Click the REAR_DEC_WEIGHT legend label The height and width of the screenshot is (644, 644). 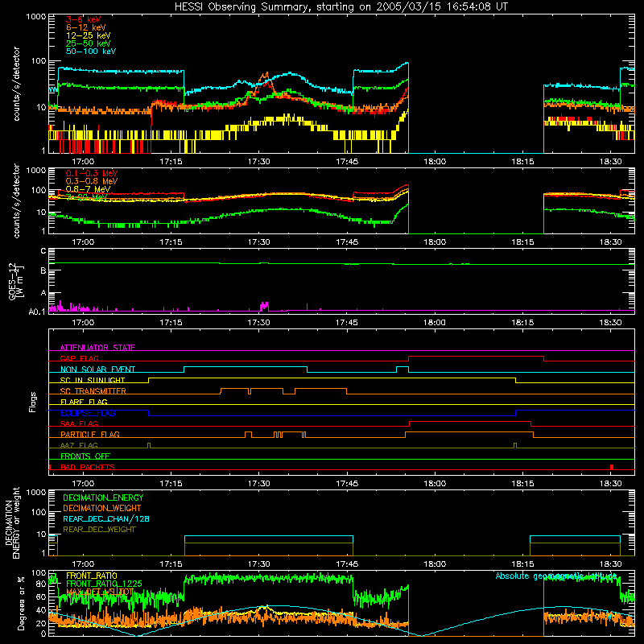pos(99,530)
